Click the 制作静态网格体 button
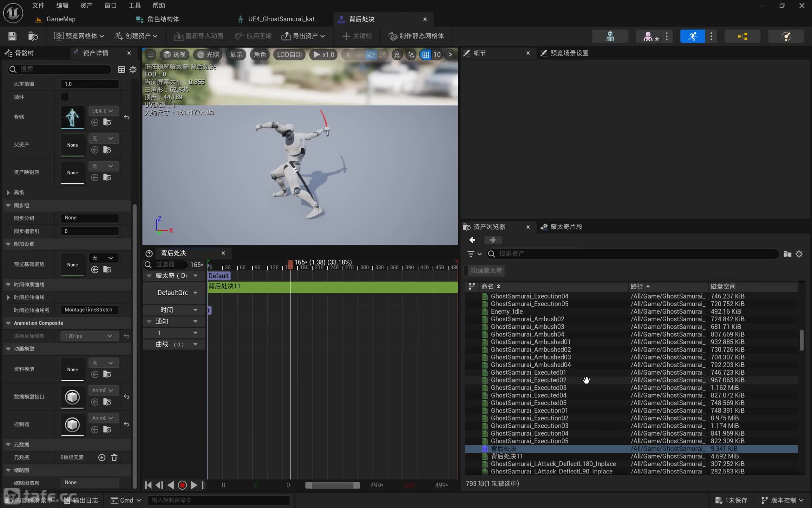 (x=416, y=36)
